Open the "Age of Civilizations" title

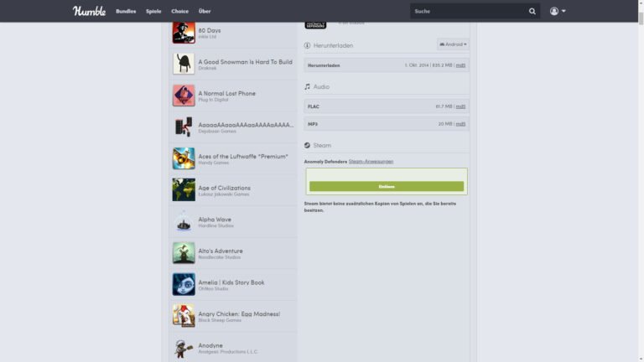click(224, 188)
